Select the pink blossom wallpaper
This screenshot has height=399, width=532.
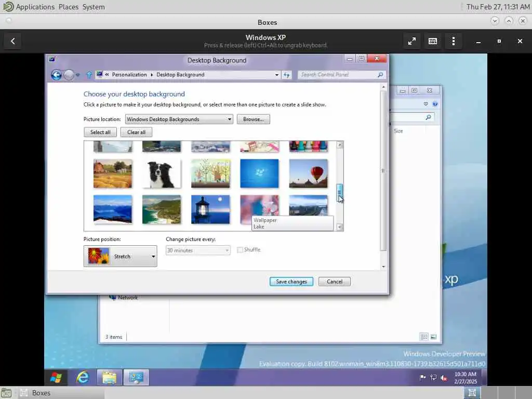[x=259, y=205]
